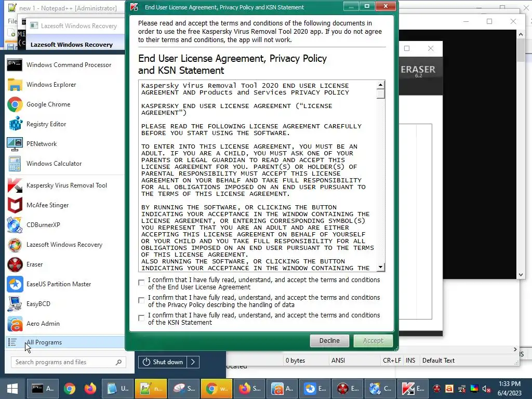The image size is (532, 399).
Task: Launch EasyBCD from start menu
Action: [65, 303]
